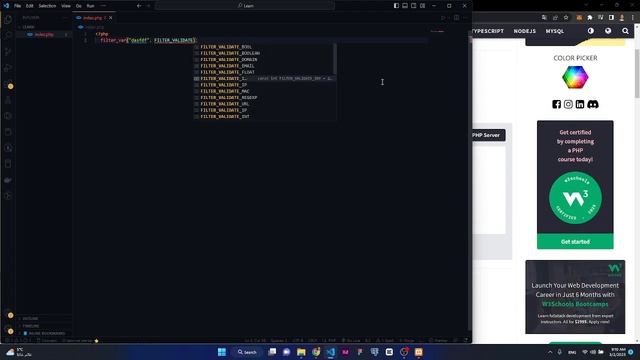
Task: Open the Explorer view in the activity bar
Action: (x=8, y=19)
